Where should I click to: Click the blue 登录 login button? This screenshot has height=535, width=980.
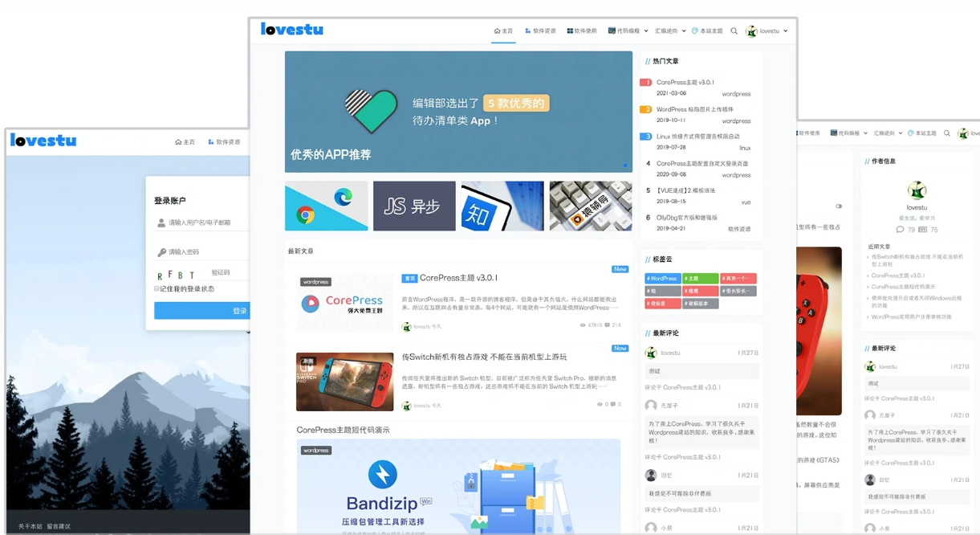(x=202, y=311)
